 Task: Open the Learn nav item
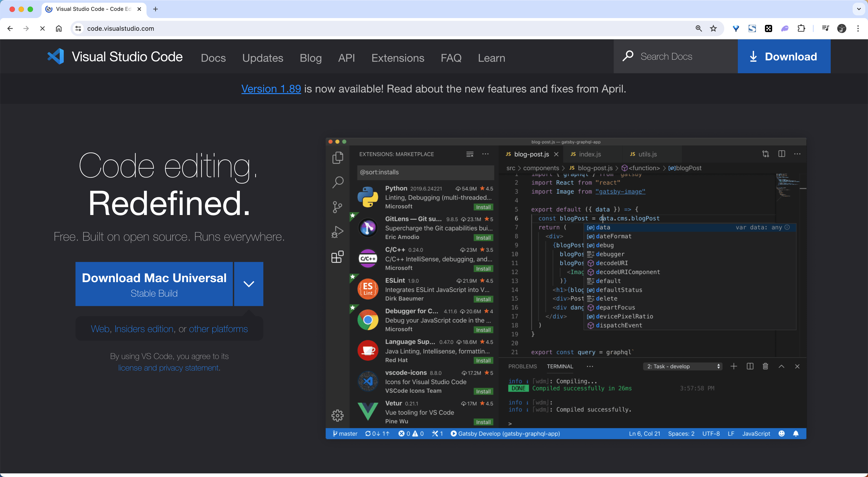click(491, 58)
